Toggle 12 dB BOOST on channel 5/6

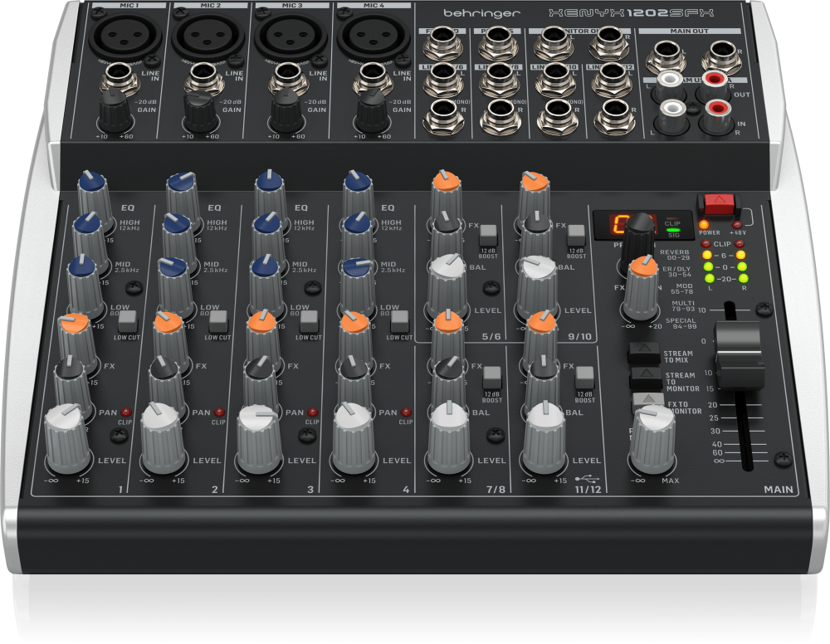click(x=489, y=233)
